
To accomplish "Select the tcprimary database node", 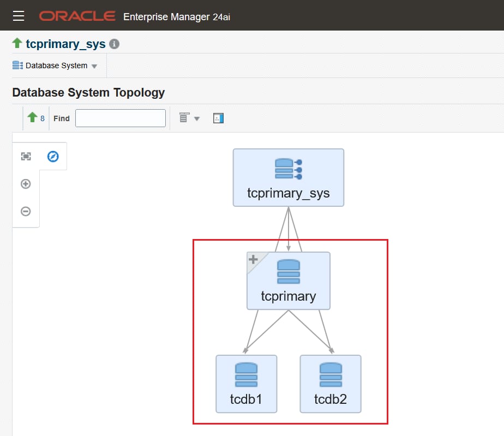I will coord(289,281).
